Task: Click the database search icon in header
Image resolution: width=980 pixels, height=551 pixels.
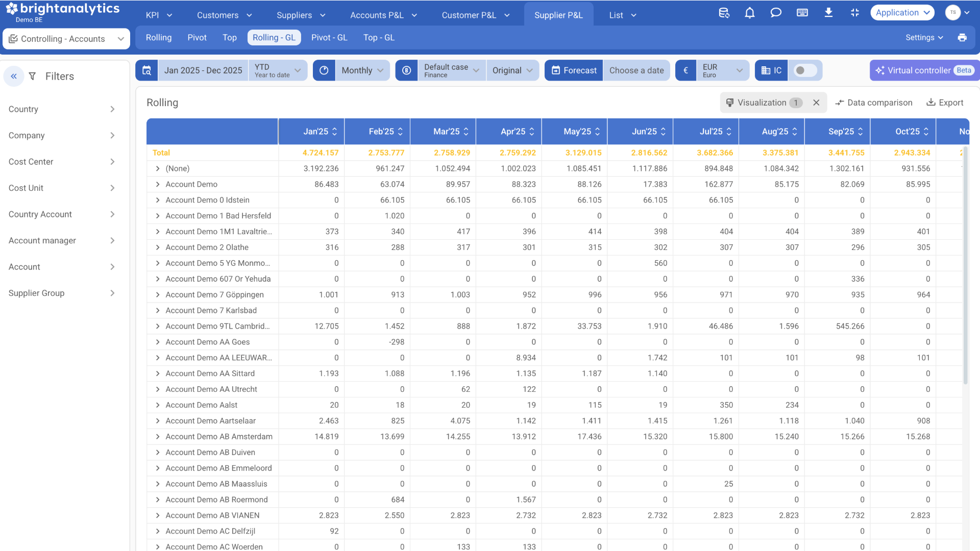Action: pos(724,13)
